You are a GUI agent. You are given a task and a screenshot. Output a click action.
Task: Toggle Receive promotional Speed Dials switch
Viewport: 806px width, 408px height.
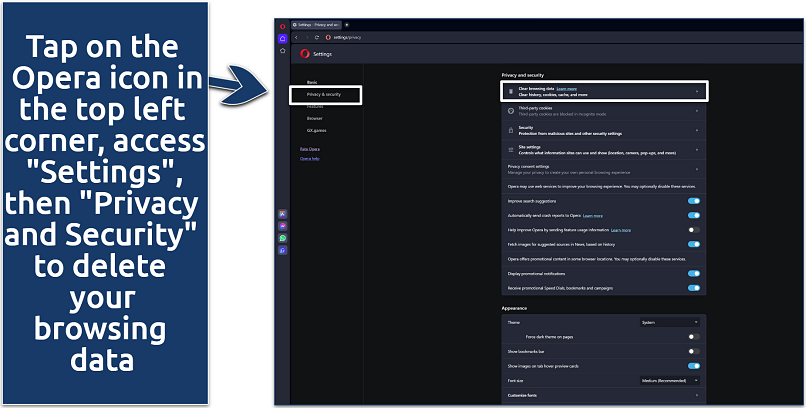click(694, 288)
